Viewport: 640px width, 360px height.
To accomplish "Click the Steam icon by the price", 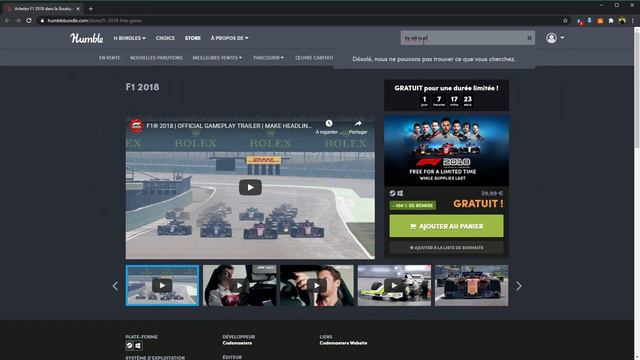I will [392, 193].
